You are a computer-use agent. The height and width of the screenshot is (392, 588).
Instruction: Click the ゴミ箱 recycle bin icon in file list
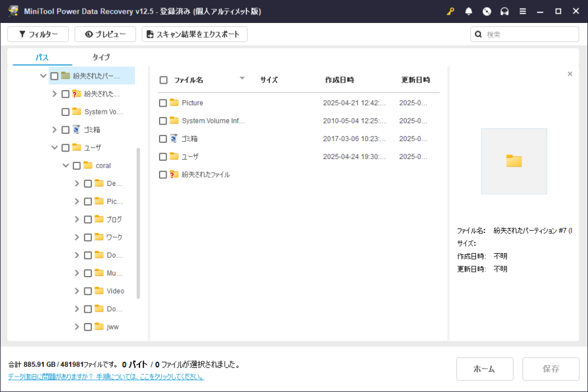[x=173, y=138]
